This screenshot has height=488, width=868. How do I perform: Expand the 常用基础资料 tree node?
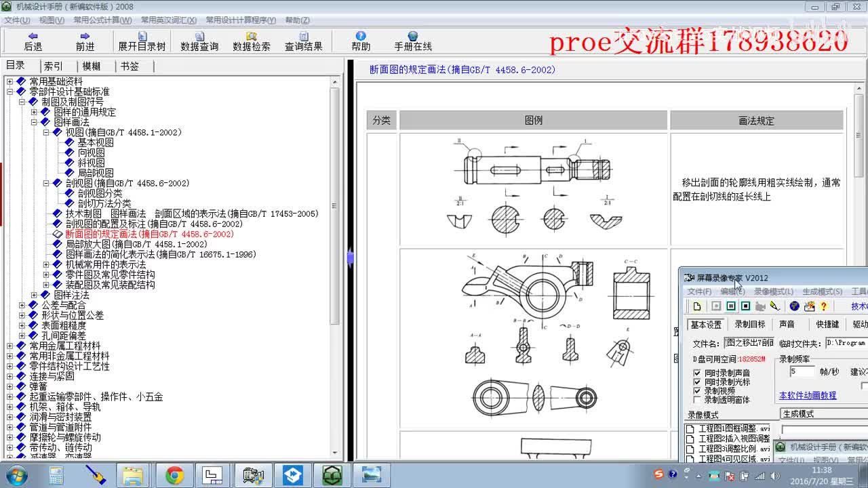tap(9, 81)
